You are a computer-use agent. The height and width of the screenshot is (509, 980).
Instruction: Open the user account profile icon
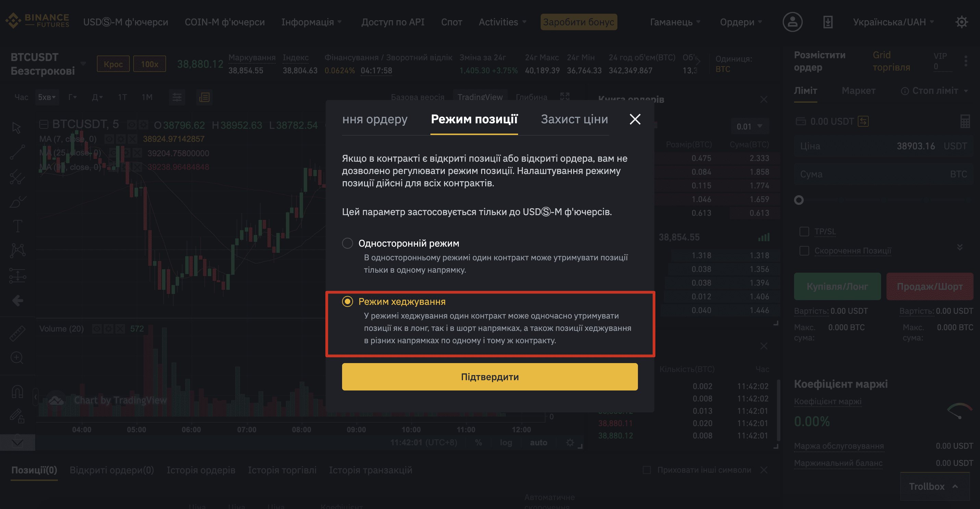(x=792, y=22)
